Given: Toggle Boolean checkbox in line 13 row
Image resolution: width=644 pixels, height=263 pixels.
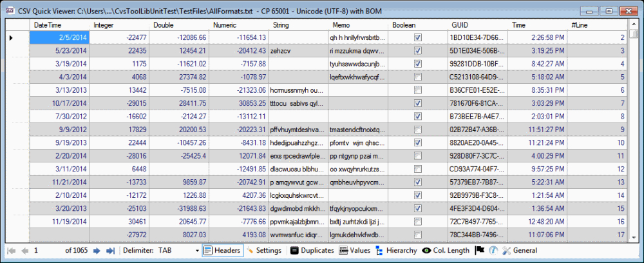Looking at the screenshot, I should pos(418,182).
